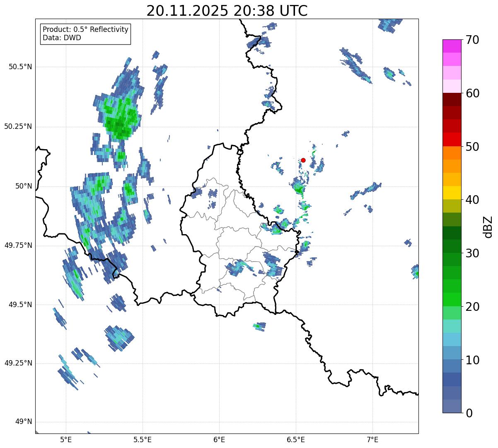Click the 6°E longitude label
The height and width of the screenshot is (448, 498).
click(x=219, y=439)
